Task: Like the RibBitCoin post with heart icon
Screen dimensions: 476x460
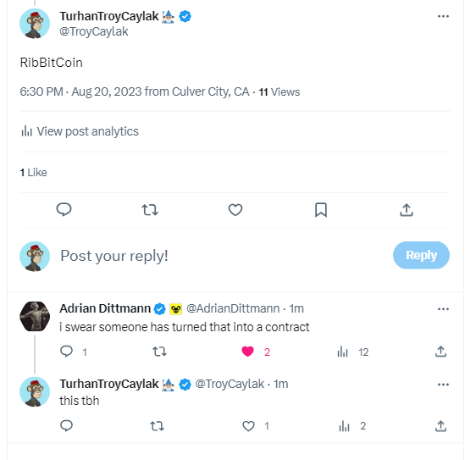Action: pos(235,210)
